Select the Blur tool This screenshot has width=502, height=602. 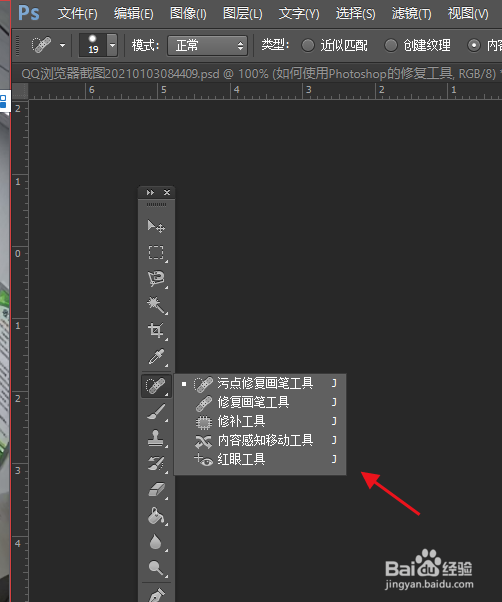156,542
